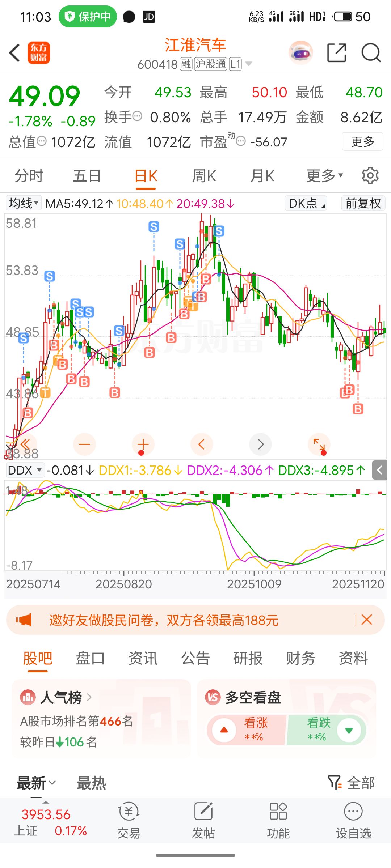Open chart settings gear icon
391x868 pixels.
(370, 176)
